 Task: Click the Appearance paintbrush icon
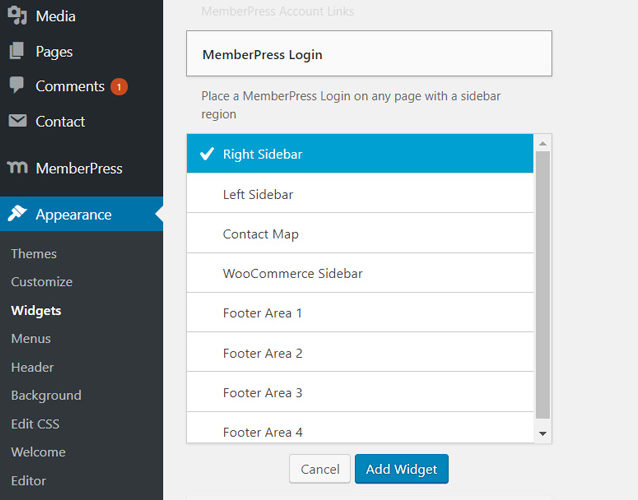pos(17,214)
